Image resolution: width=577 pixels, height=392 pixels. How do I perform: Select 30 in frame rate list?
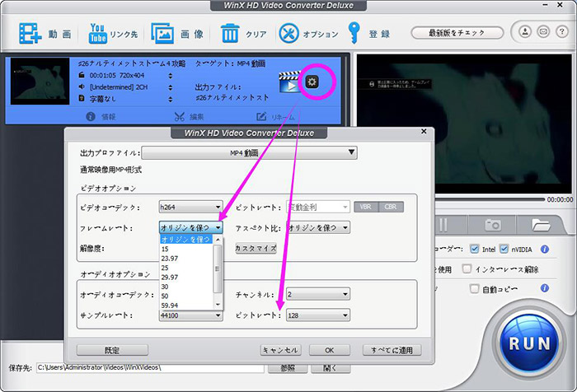click(x=186, y=287)
